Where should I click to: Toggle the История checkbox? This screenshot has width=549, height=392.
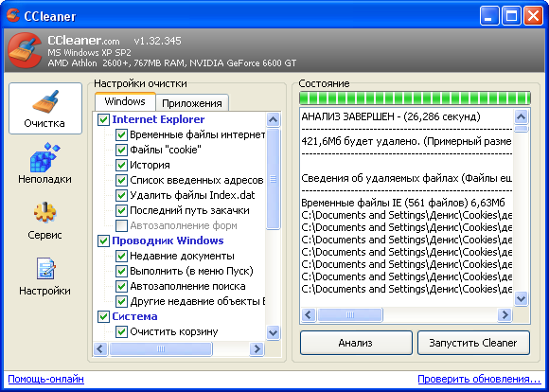click(x=121, y=165)
